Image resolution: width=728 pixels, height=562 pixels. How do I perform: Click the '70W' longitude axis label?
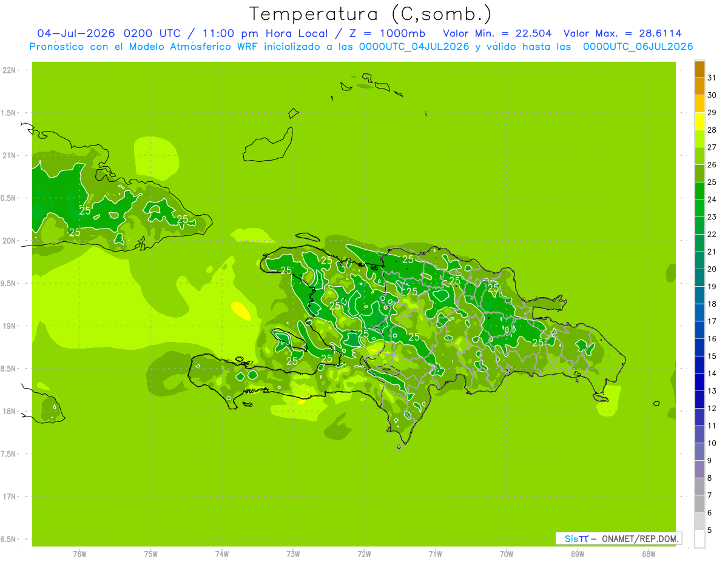(x=507, y=554)
